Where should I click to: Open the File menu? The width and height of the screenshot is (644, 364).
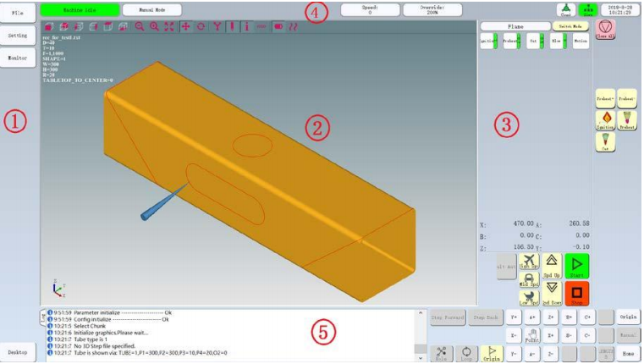point(17,14)
